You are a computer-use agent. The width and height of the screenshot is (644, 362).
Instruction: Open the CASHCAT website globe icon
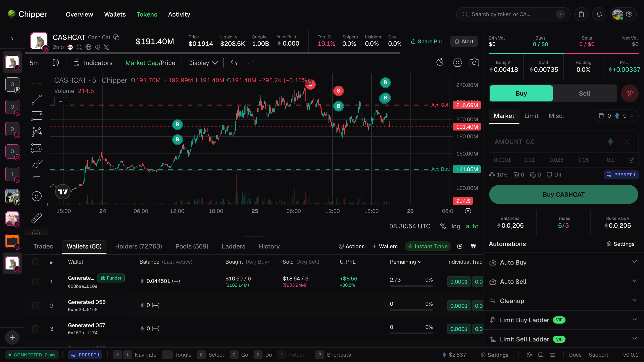coord(88,47)
